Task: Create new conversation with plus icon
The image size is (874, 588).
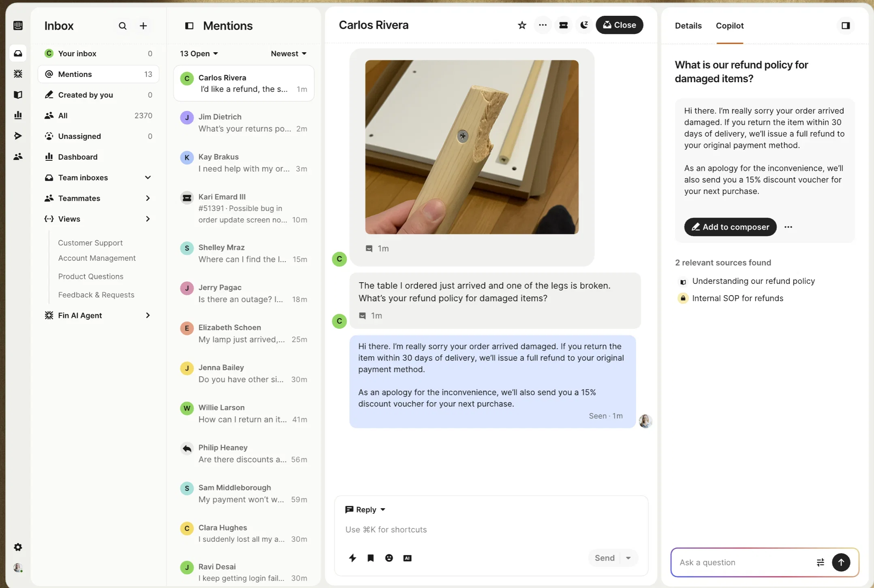Action: (143, 26)
